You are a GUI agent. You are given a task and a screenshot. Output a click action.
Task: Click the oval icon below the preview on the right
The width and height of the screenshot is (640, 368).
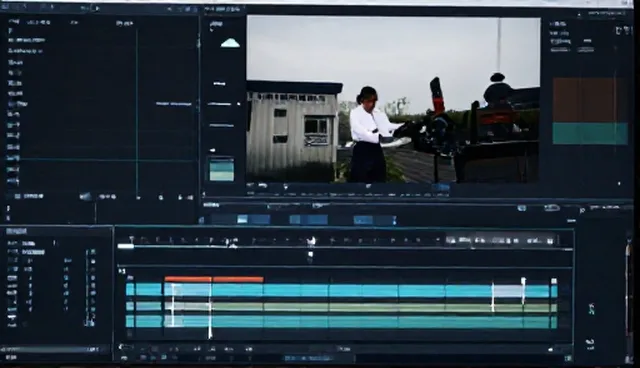pos(552,208)
